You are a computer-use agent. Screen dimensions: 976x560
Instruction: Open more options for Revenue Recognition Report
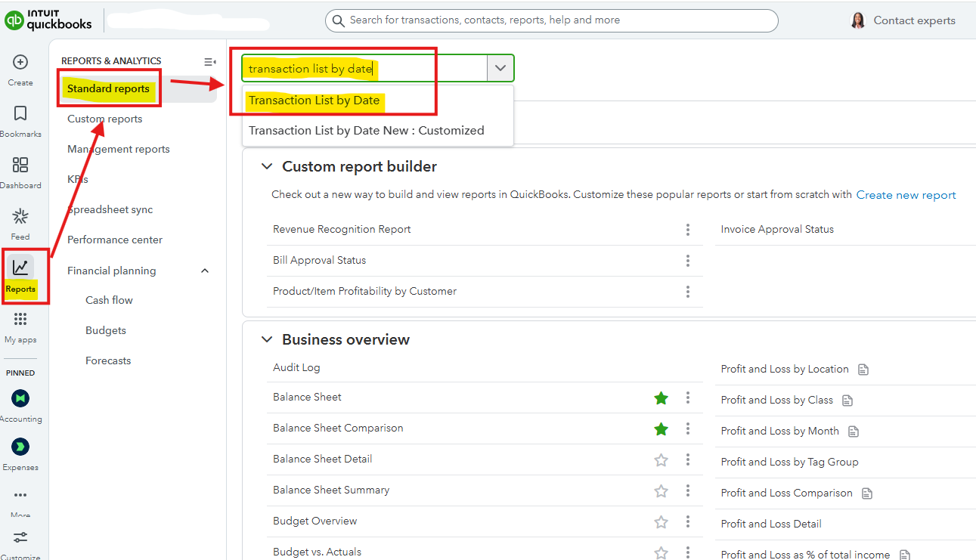[x=688, y=230]
